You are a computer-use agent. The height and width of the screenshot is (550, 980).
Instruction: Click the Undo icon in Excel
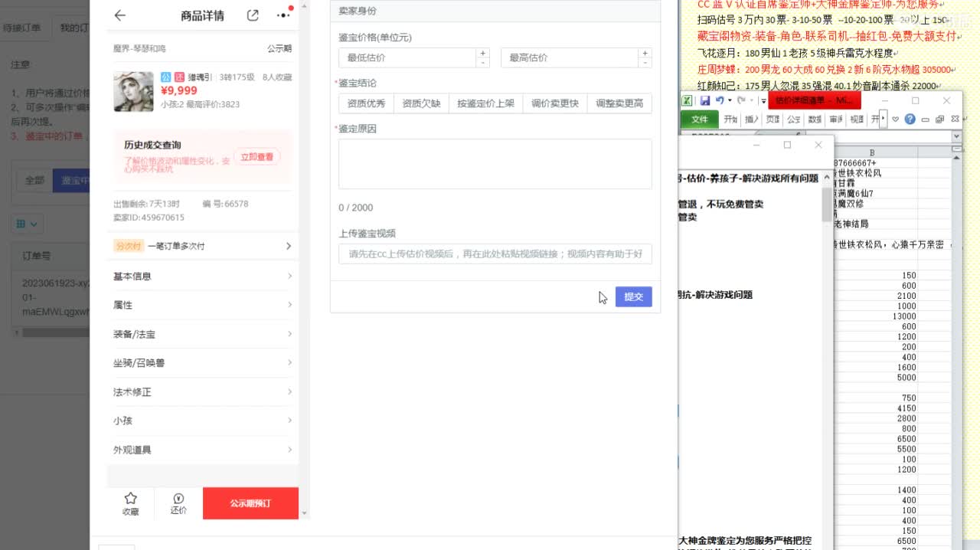pyautogui.click(x=720, y=100)
